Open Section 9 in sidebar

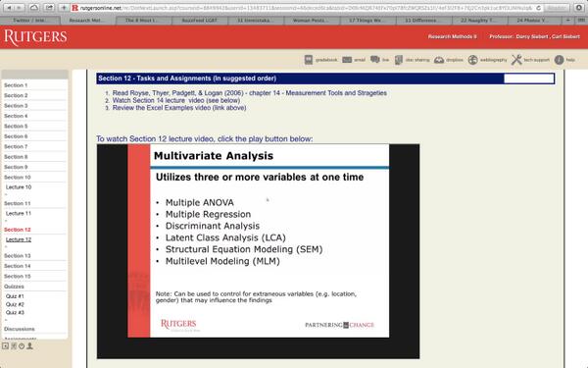(x=16, y=167)
